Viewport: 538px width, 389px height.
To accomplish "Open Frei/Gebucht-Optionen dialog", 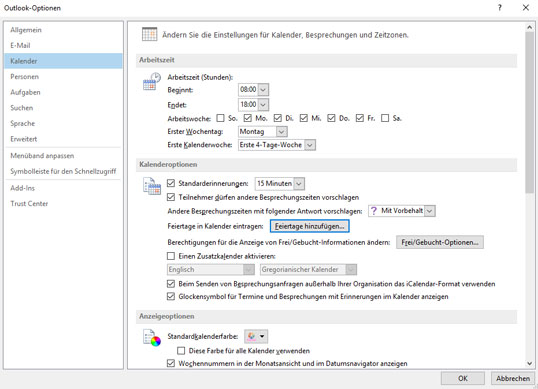I will tap(440, 242).
